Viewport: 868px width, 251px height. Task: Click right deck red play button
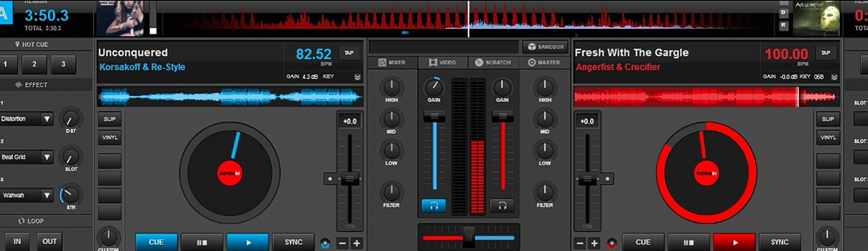pyautogui.click(x=734, y=242)
